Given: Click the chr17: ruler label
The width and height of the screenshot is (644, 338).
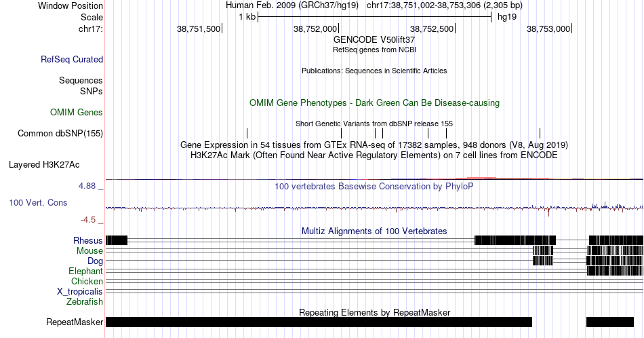Looking at the screenshot, I should [x=91, y=29].
